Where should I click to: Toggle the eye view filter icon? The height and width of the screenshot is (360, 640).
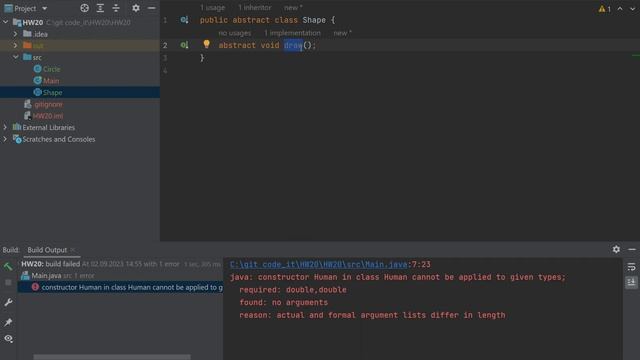(x=8, y=339)
